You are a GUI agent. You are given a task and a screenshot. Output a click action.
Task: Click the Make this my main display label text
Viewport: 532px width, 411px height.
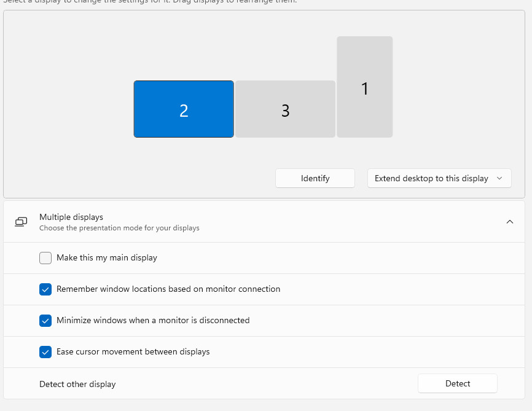[x=107, y=258]
